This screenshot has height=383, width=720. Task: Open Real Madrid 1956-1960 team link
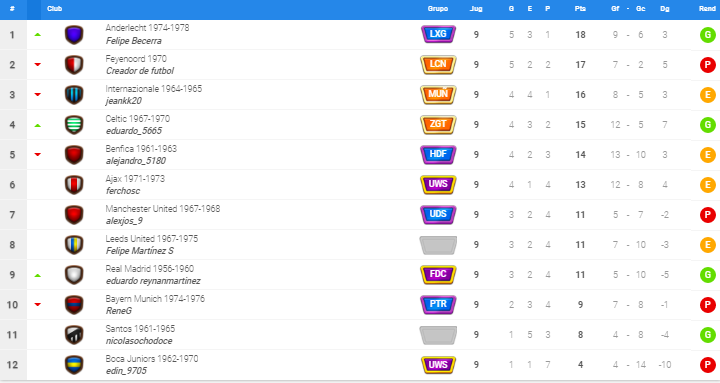click(x=150, y=269)
